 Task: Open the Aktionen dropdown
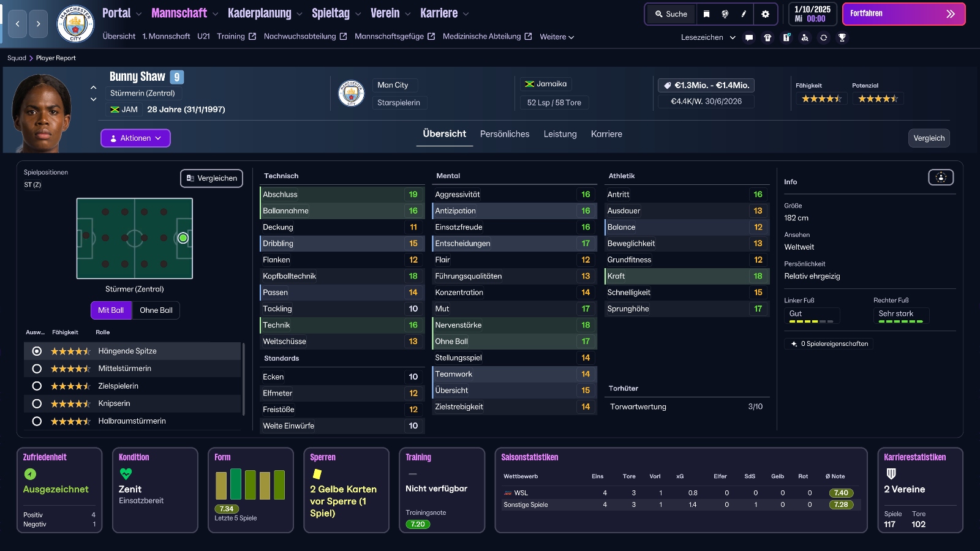point(135,138)
